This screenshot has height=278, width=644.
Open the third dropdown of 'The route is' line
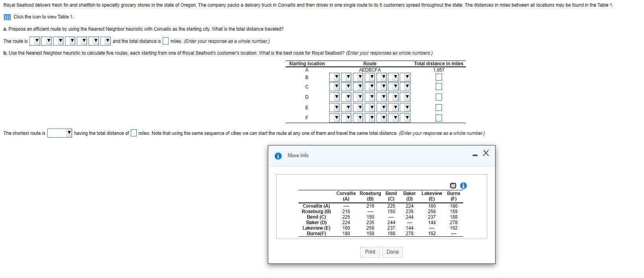pyautogui.click(x=59, y=41)
